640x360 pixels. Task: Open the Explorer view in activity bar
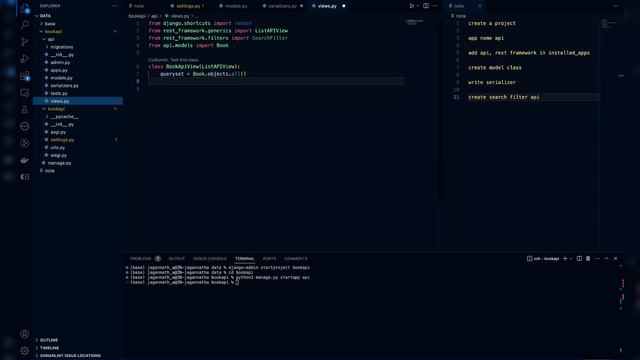tap(25, 8)
